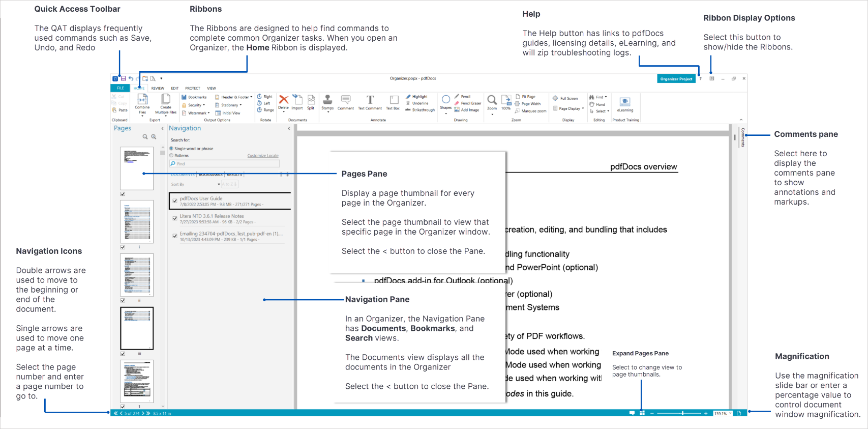Click the Highlight annotation tool

[417, 97]
